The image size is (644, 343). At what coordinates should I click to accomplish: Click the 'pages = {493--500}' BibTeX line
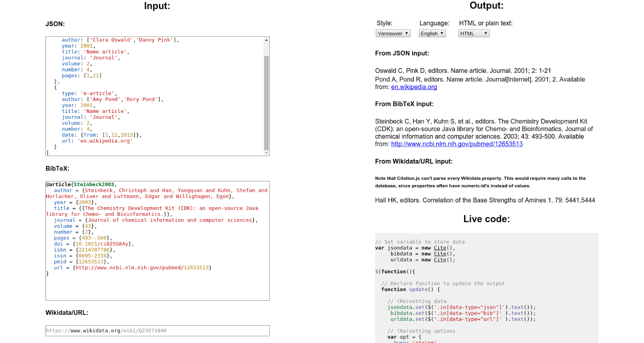83,238
